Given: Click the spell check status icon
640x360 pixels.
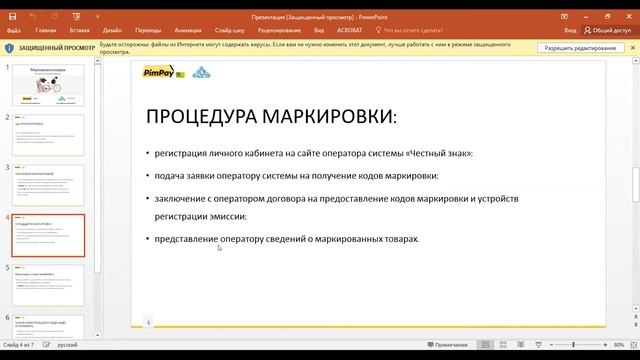Looking at the screenshot, I should coord(46,345).
